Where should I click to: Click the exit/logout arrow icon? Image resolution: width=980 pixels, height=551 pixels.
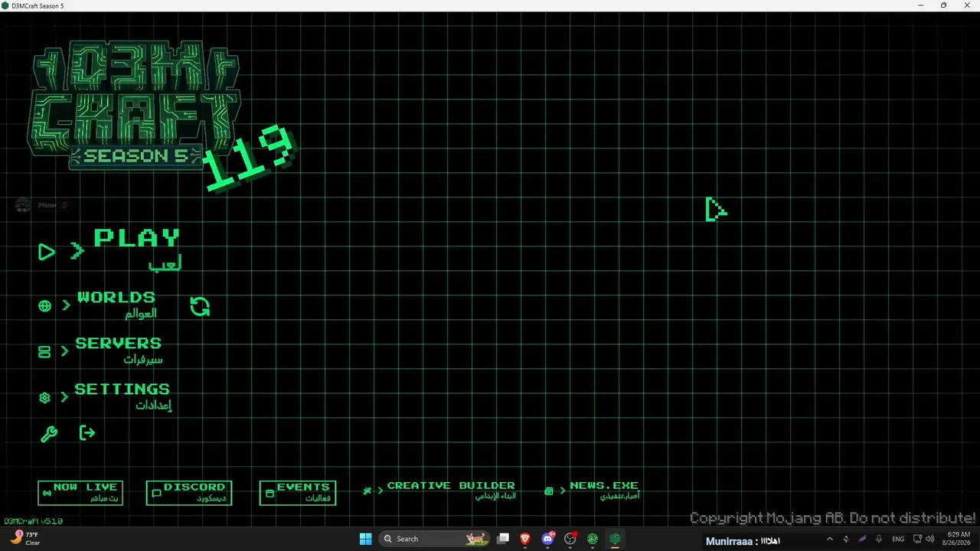[x=87, y=433]
